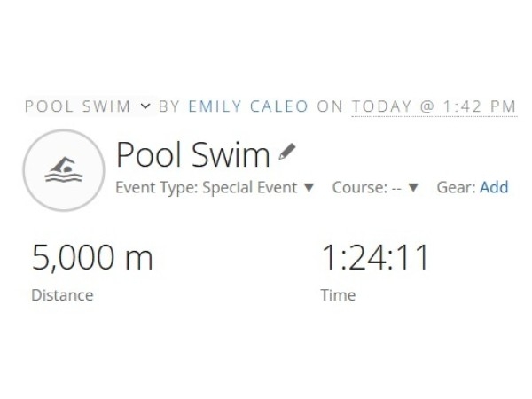Screen dimensions: 532x399
Task: Click the TODAY @ 1:42 PM date
Action: pyautogui.click(x=434, y=106)
